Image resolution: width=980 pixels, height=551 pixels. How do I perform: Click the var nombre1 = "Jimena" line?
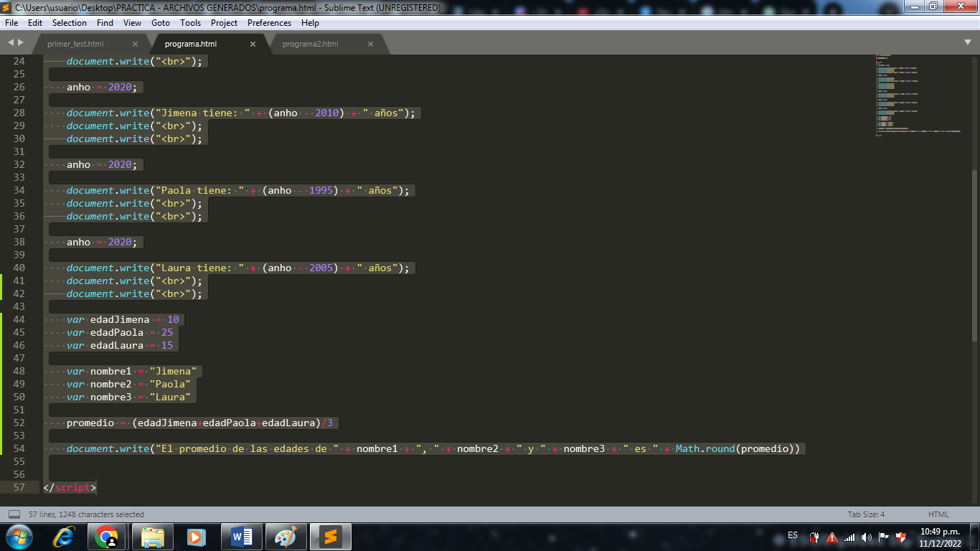coord(132,371)
